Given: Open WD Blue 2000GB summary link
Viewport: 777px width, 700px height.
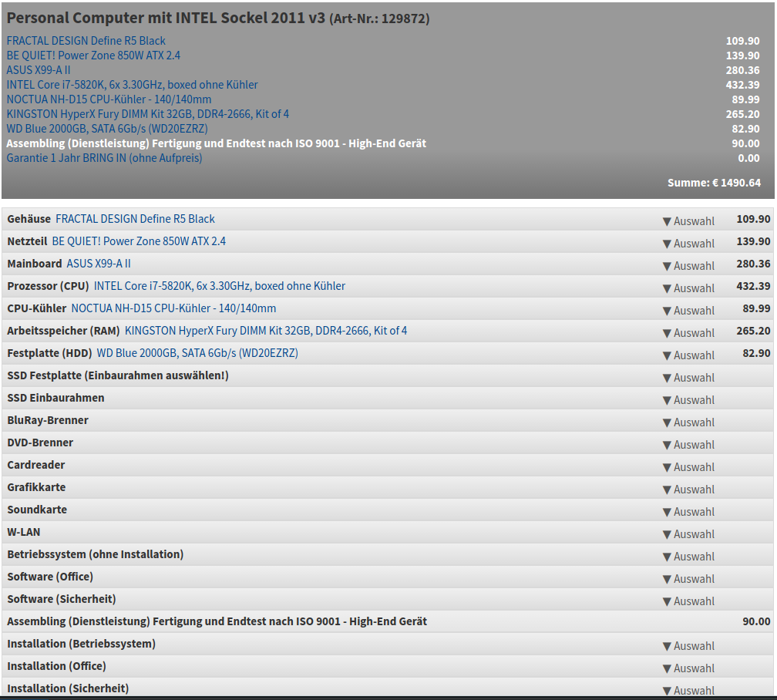Looking at the screenshot, I should pos(107,129).
